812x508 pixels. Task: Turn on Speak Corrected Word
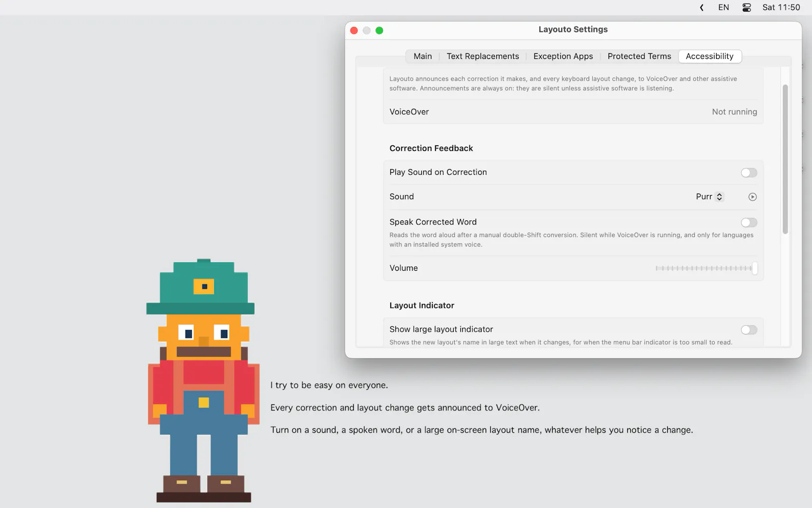[x=749, y=223]
